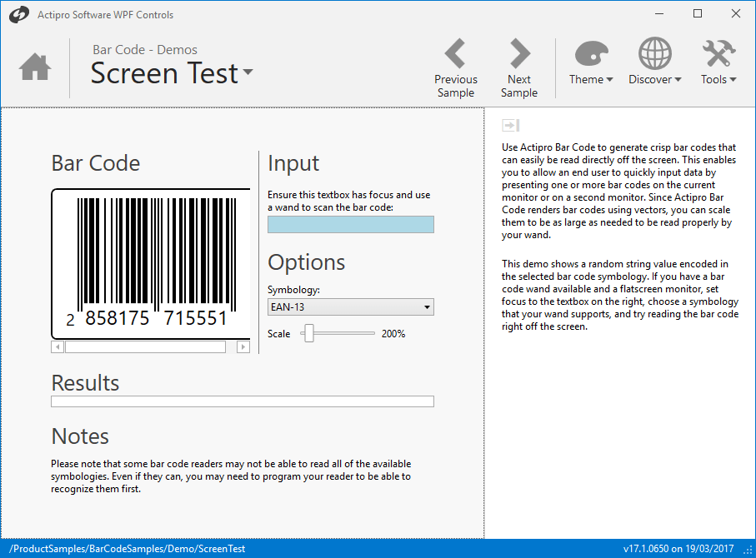756x558 pixels.
Task: Minimize the Actipro window
Action: [x=659, y=13]
